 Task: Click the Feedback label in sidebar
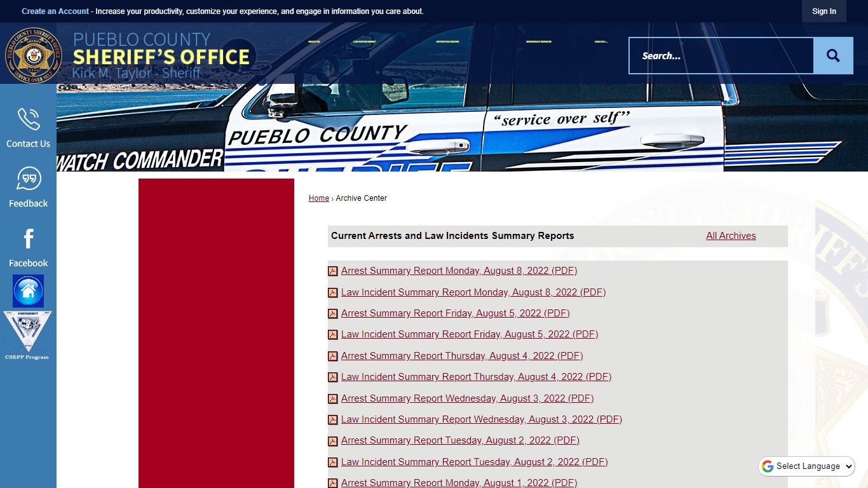[28, 204]
